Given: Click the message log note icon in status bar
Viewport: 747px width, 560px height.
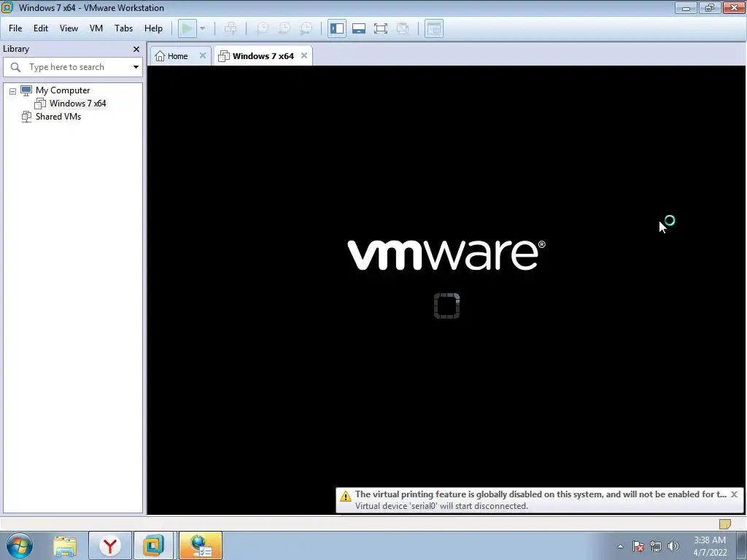Looking at the screenshot, I should (724, 524).
